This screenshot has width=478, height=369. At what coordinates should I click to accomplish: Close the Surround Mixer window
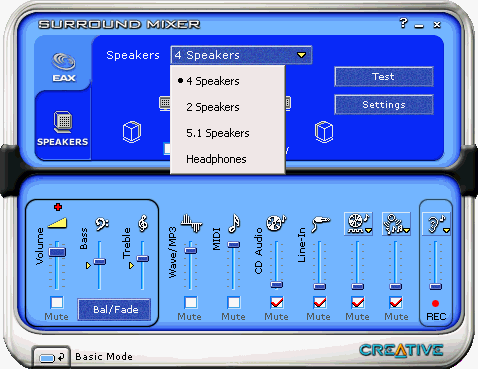tap(437, 24)
